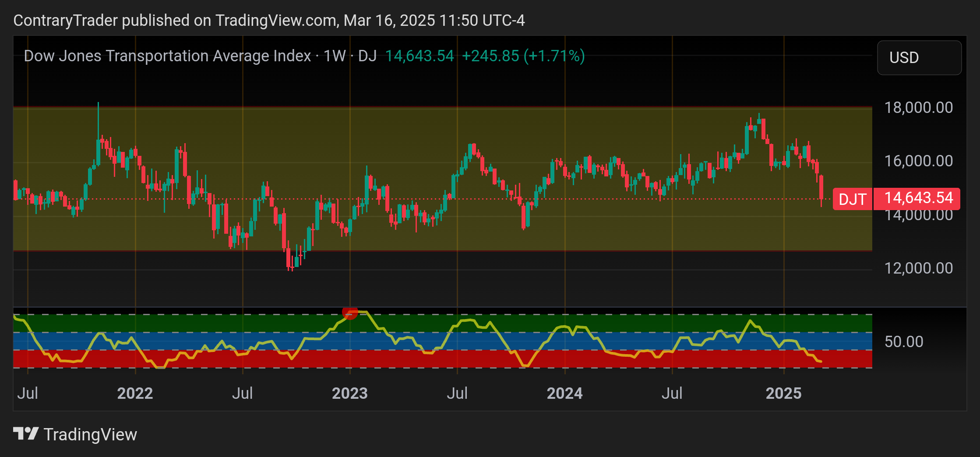Click the 18,000.00 price axis label
Viewport: 980px width, 457px height.
click(918, 108)
